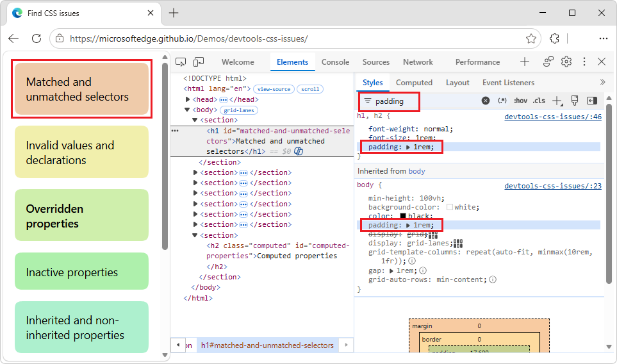Screen dimensions: 617x364
Task: Switch to the Layout sidebar tab
Action: tap(457, 83)
